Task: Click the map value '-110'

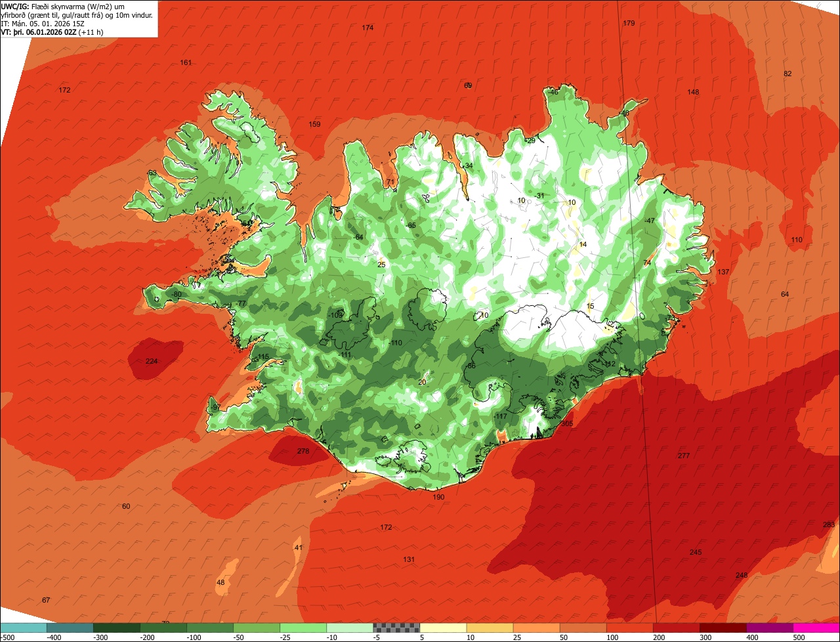Action: (395, 343)
